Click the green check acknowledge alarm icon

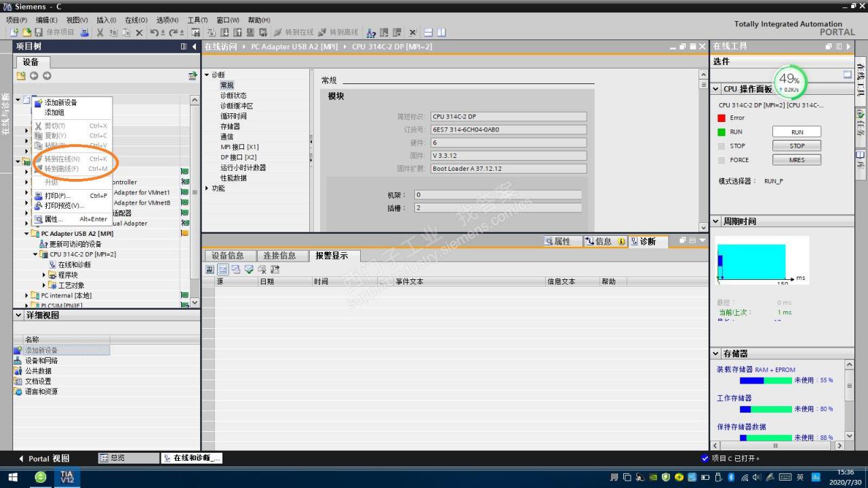pyautogui.click(x=249, y=269)
